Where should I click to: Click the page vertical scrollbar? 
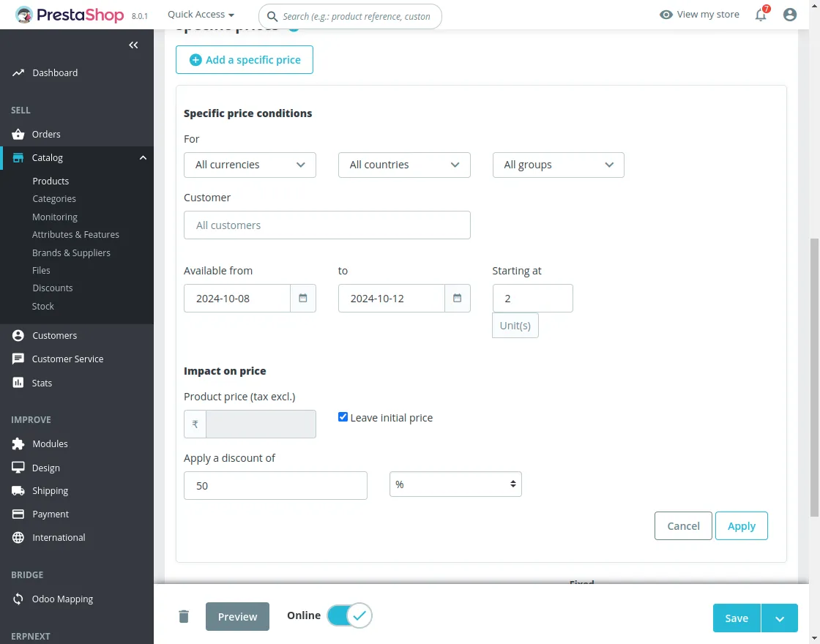814,376
